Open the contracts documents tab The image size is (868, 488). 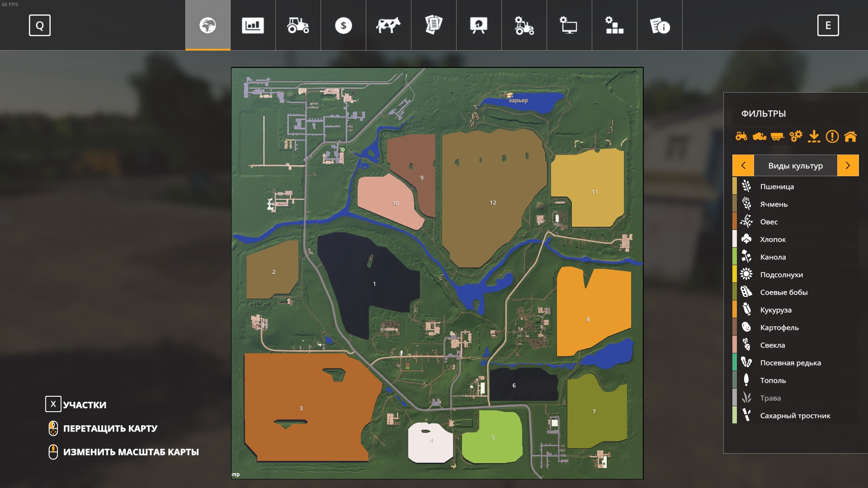434,25
